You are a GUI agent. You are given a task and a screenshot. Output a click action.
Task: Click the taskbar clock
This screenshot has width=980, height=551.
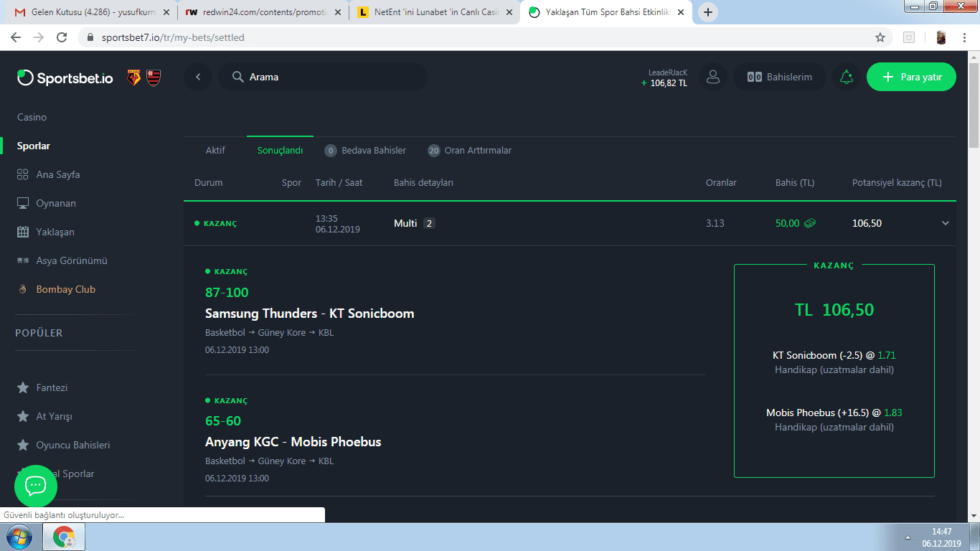click(941, 537)
